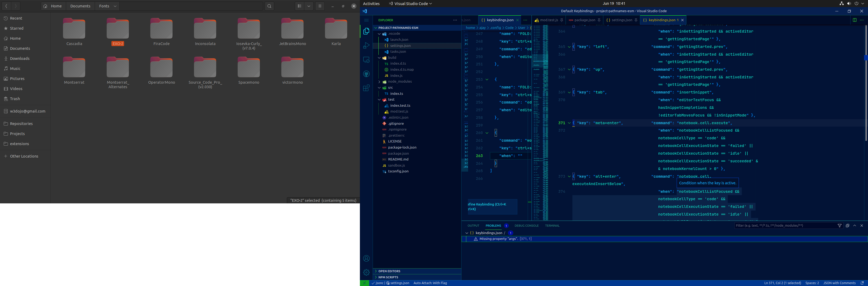Open the GitHub view in the activity bar
Viewport: 868px width, 286px height.
click(366, 74)
